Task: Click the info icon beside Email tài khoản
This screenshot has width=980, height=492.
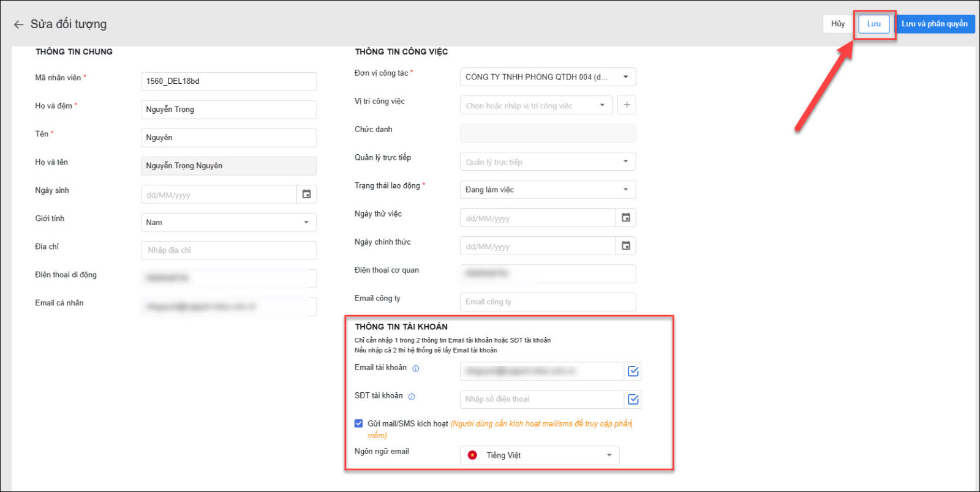Action: (x=415, y=368)
